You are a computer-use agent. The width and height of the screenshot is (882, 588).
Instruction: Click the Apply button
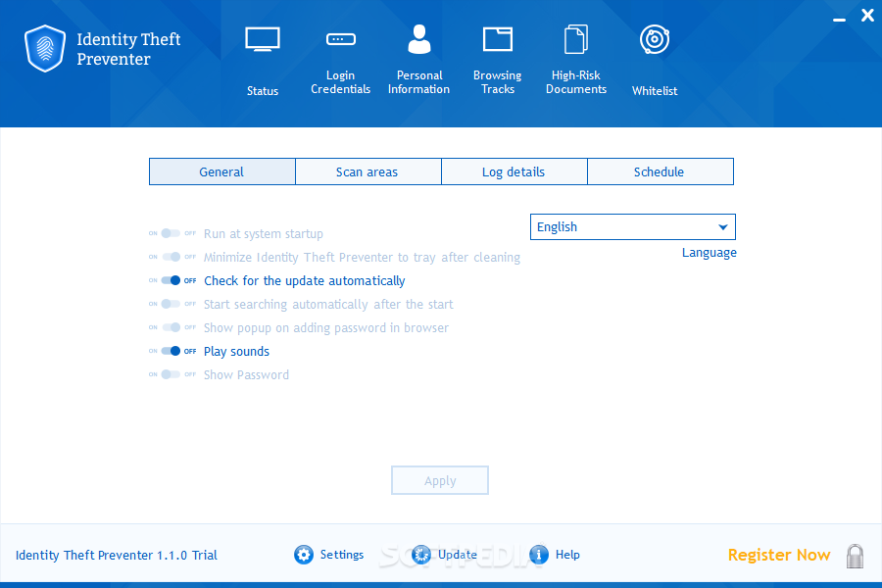pos(440,480)
